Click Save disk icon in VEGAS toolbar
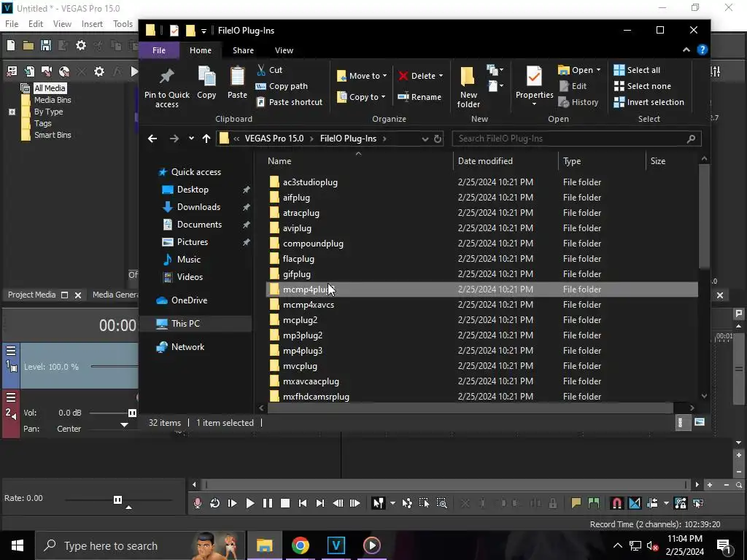 [x=46, y=45]
